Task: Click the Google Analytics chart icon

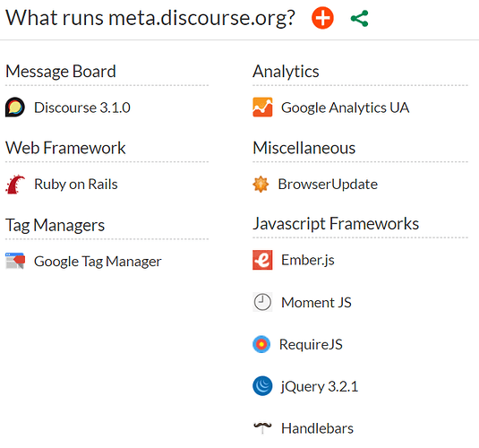Action: pyautogui.click(x=262, y=107)
